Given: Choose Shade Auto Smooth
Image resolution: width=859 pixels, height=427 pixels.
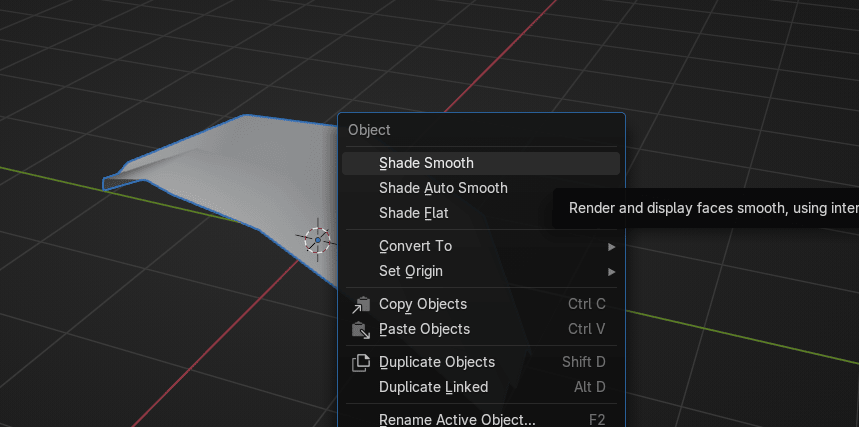Looking at the screenshot, I should point(443,188).
